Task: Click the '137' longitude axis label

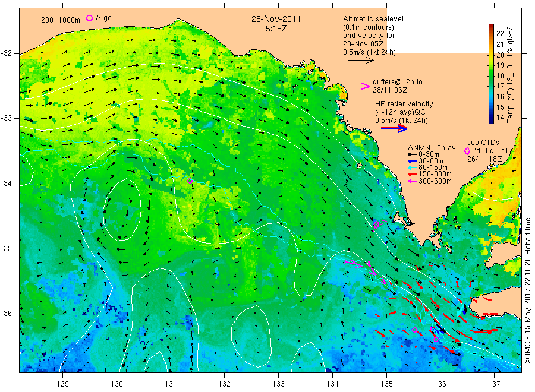Action: click(x=494, y=384)
